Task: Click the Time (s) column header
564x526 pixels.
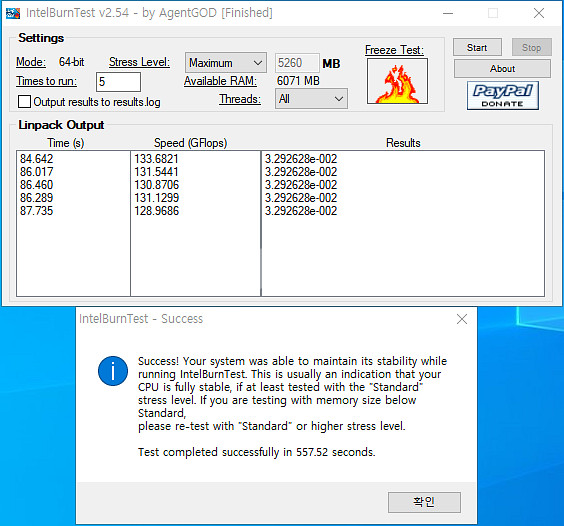Action: 66,143
